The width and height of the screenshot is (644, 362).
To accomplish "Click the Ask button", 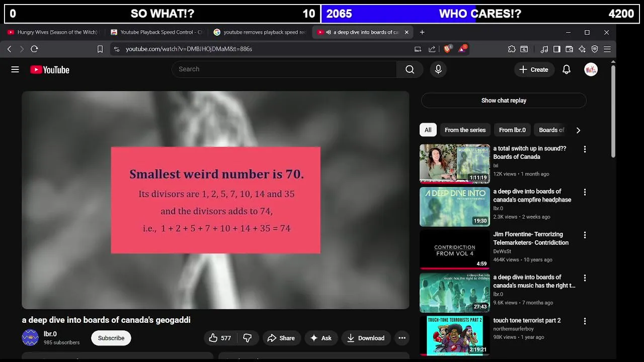I will click(x=320, y=338).
